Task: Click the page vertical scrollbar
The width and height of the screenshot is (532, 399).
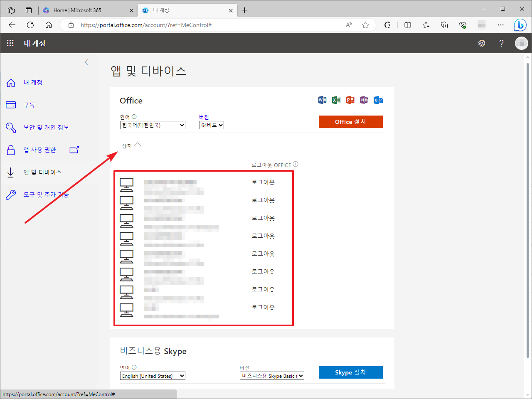Action: pos(528,210)
